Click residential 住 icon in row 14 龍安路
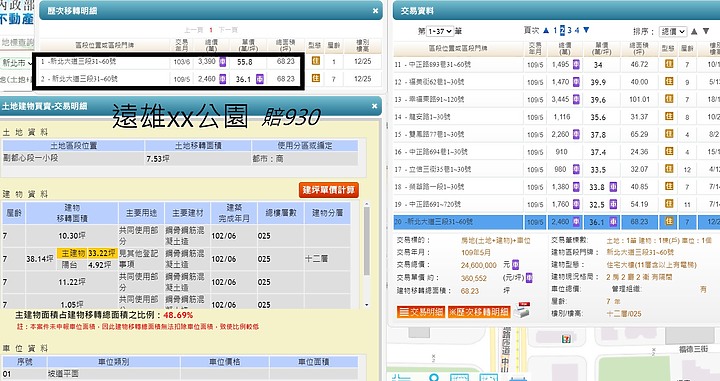The width and height of the screenshot is (720, 381). click(669, 117)
